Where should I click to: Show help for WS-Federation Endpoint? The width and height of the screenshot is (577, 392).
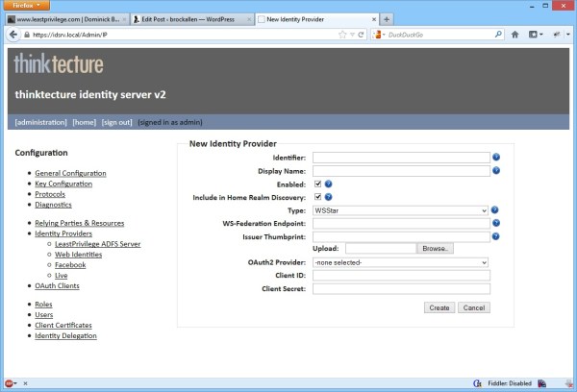click(496, 223)
